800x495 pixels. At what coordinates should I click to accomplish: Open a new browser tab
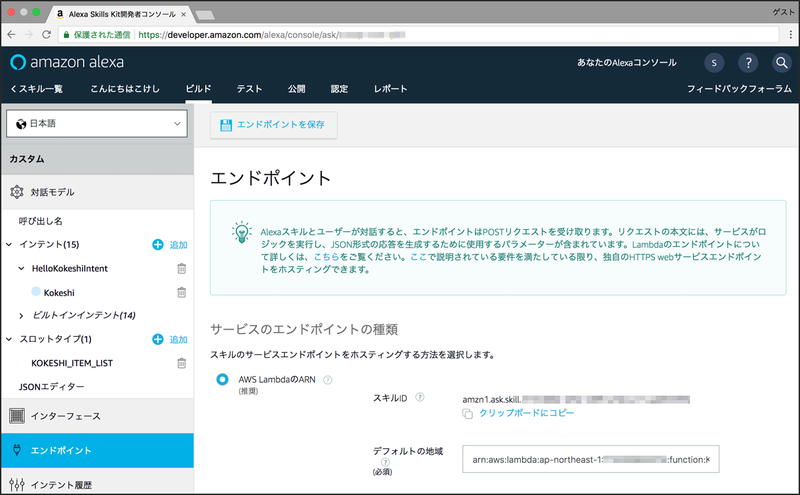click(205, 15)
